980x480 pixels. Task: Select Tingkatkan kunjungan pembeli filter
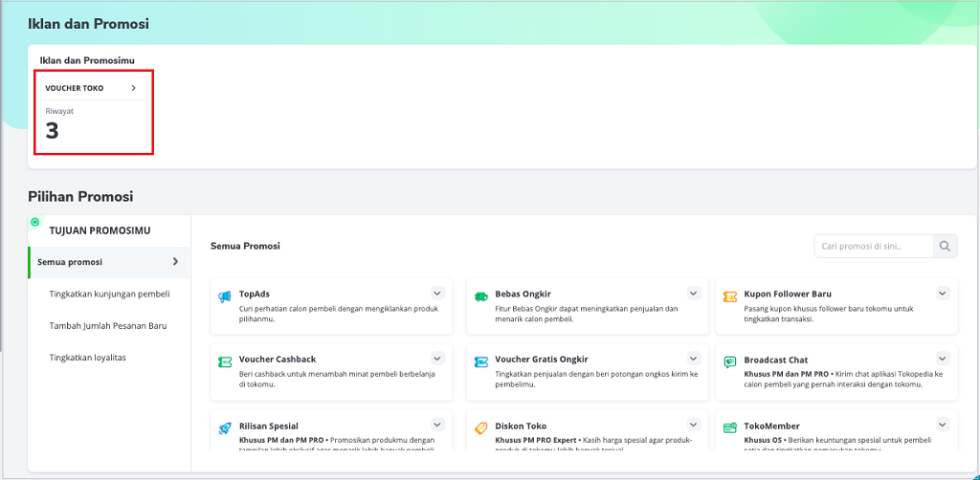click(x=109, y=294)
